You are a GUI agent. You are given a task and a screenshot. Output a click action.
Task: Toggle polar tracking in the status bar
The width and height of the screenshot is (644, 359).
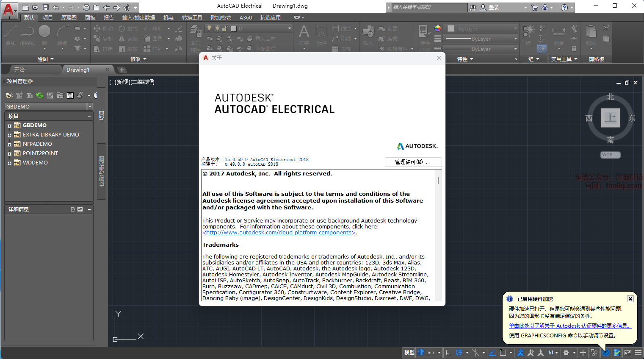pyautogui.click(x=459, y=353)
